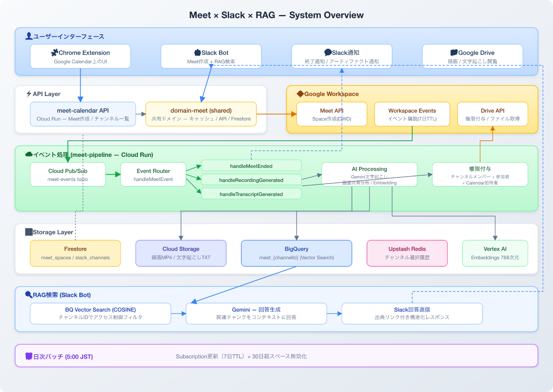
Task: Select the Drive API box
Action: click(x=493, y=114)
